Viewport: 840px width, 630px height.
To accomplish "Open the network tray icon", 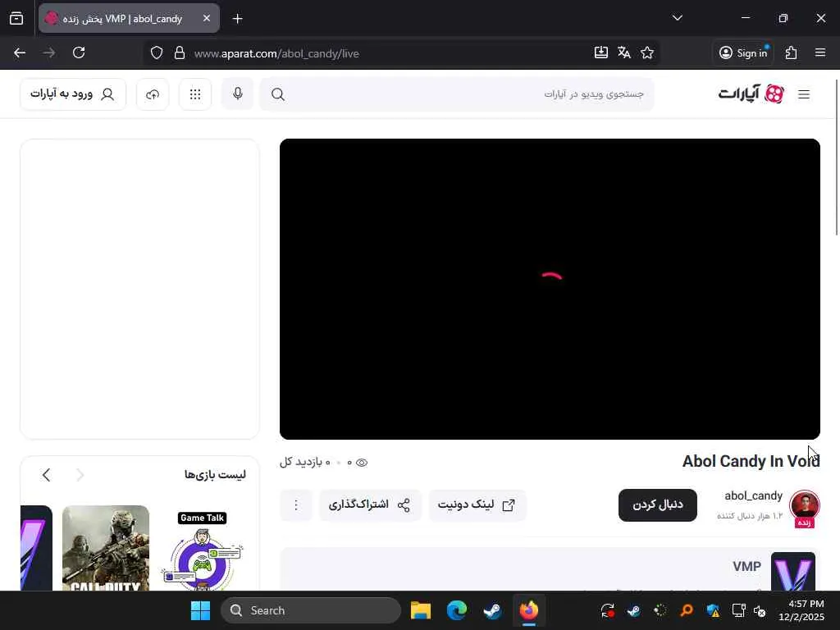I will point(739,610).
